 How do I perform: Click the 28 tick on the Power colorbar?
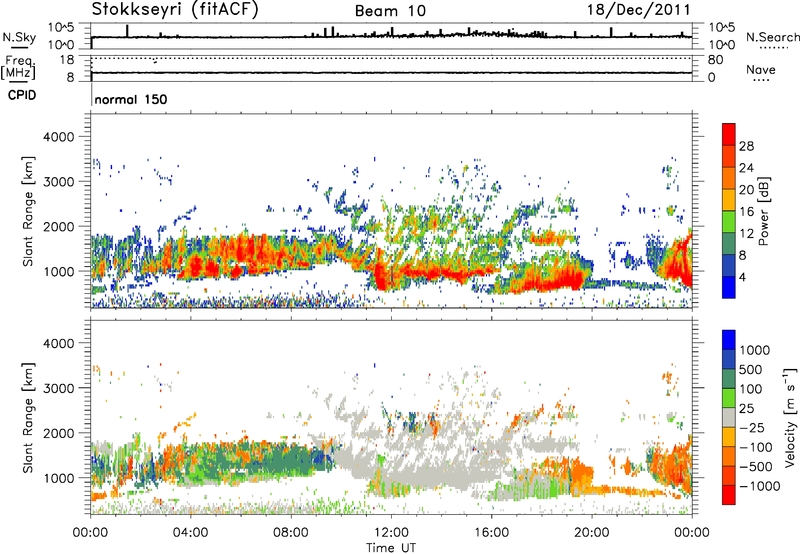pos(746,146)
